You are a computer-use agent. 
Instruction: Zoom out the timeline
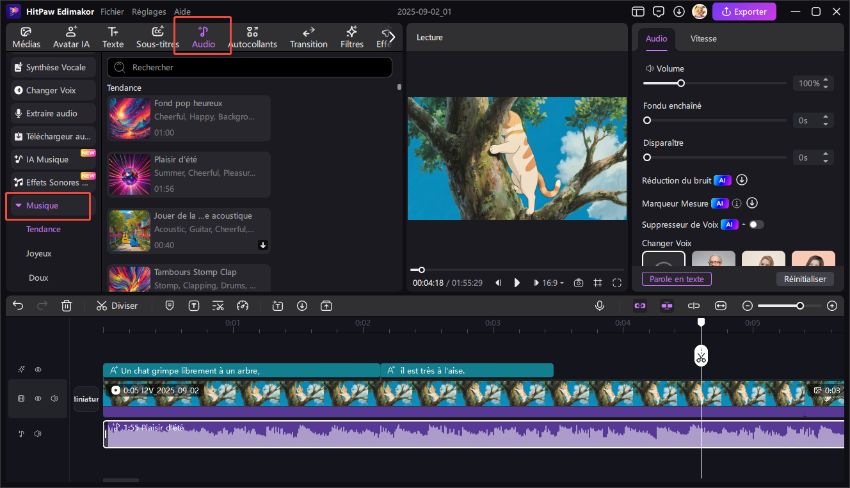(x=748, y=306)
